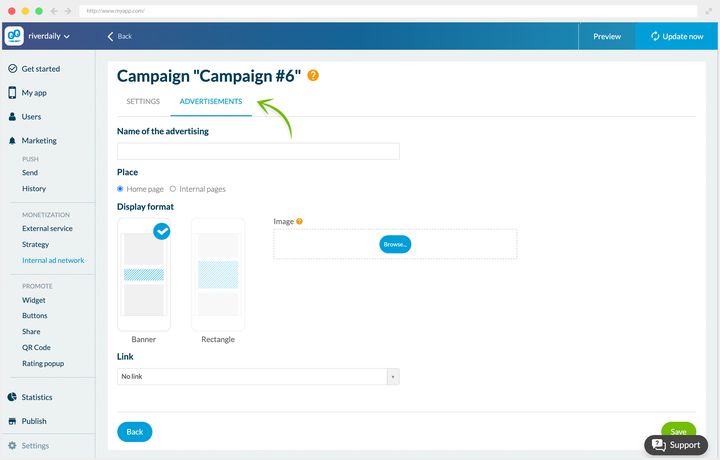Image resolution: width=720 pixels, height=460 pixels.
Task: Click the Update now button
Action: [x=677, y=36]
